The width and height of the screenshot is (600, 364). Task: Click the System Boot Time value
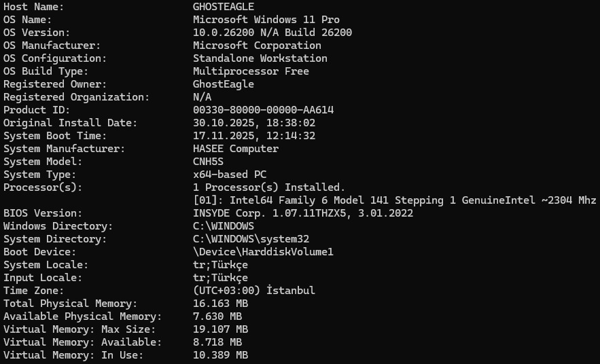pyautogui.click(x=253, y=136)
